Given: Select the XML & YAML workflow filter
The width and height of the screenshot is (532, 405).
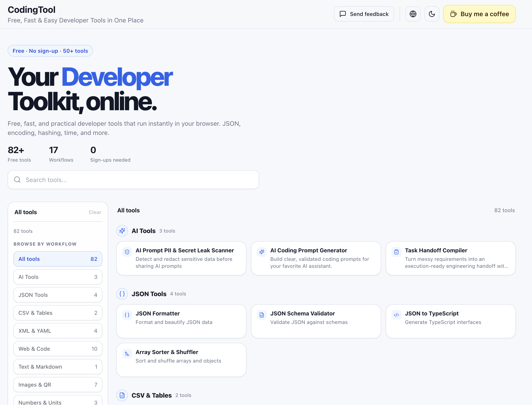Looking at the screenshot, I should pos(58,331).
